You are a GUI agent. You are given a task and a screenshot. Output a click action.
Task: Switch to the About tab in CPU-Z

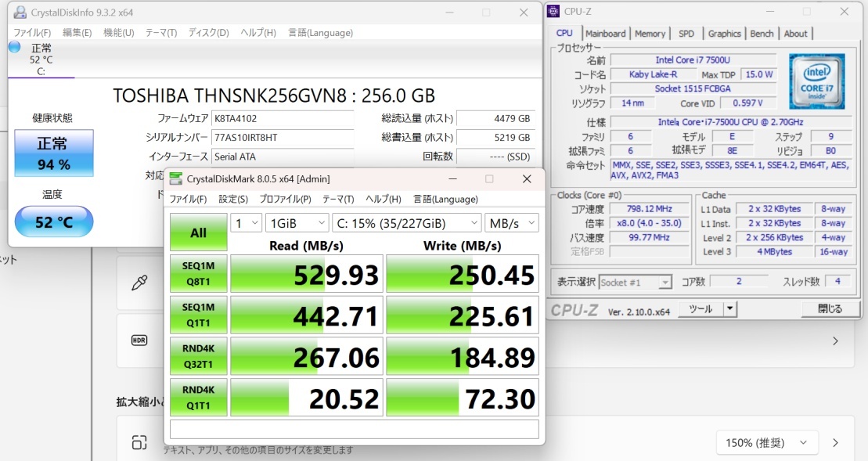click(x=795, y=34)
